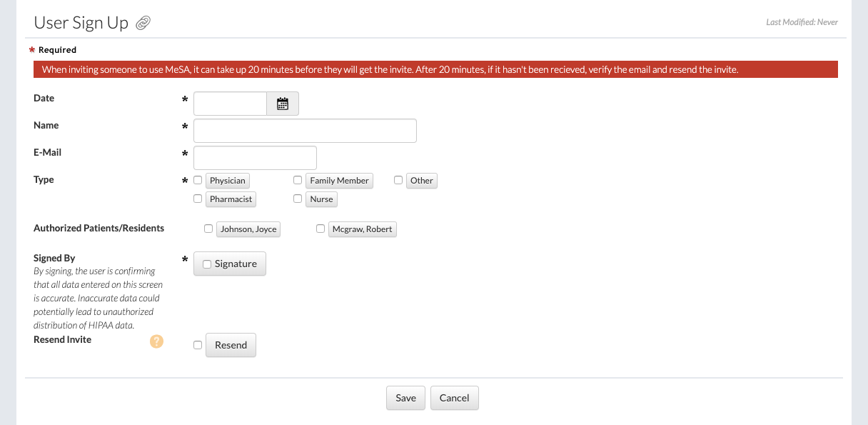This screenshot has height=425, width=868.
Task: Click the Resend button label
Action: 231,345
